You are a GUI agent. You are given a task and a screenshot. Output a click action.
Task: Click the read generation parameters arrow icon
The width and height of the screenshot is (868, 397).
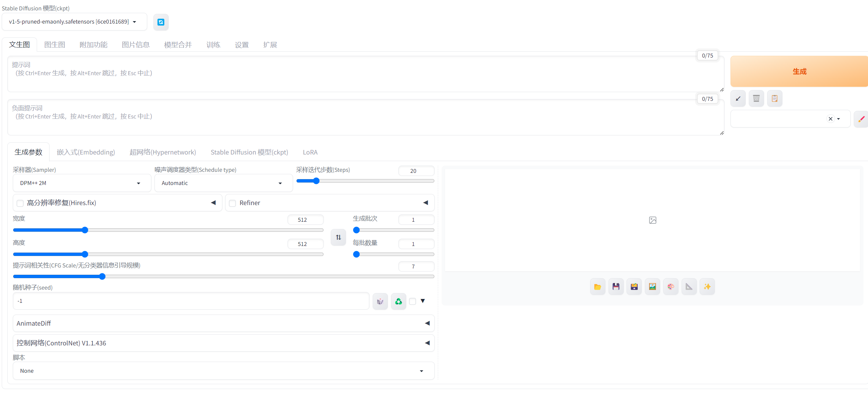pos(738,99)
